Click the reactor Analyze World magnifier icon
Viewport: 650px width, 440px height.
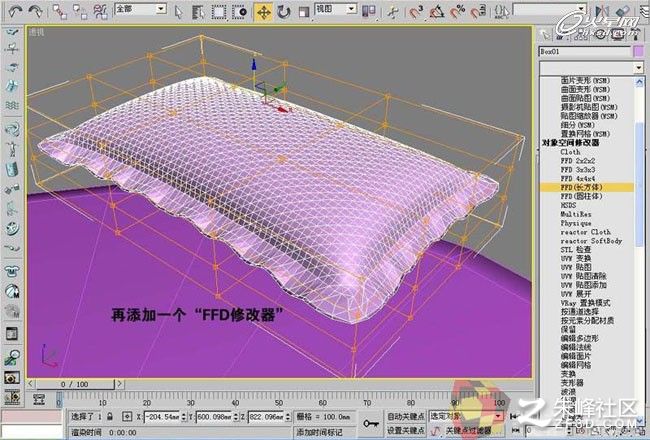tap(12, 357)
